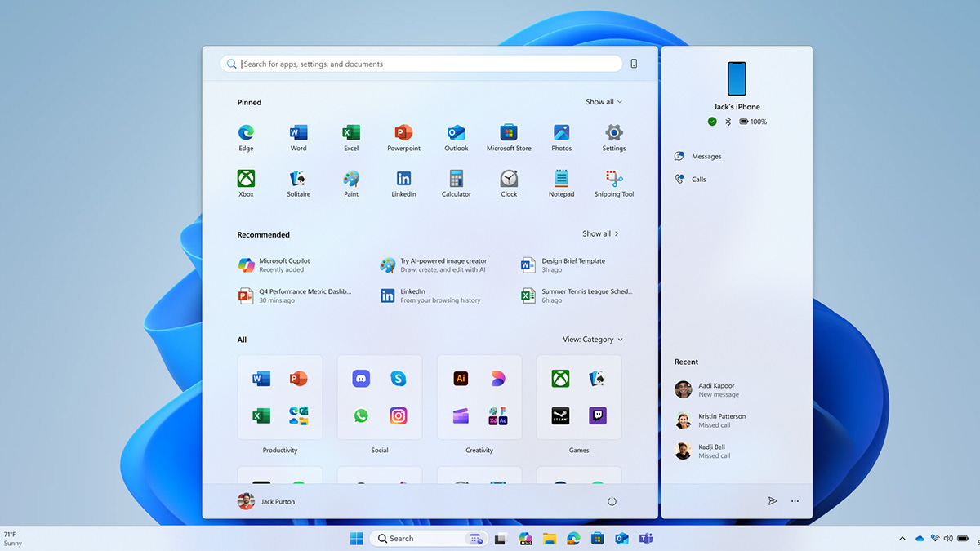Open Adobe Illustrator in Creativity group
The width and height of the screenshot is (980, 551).
[x=461, y=378]
